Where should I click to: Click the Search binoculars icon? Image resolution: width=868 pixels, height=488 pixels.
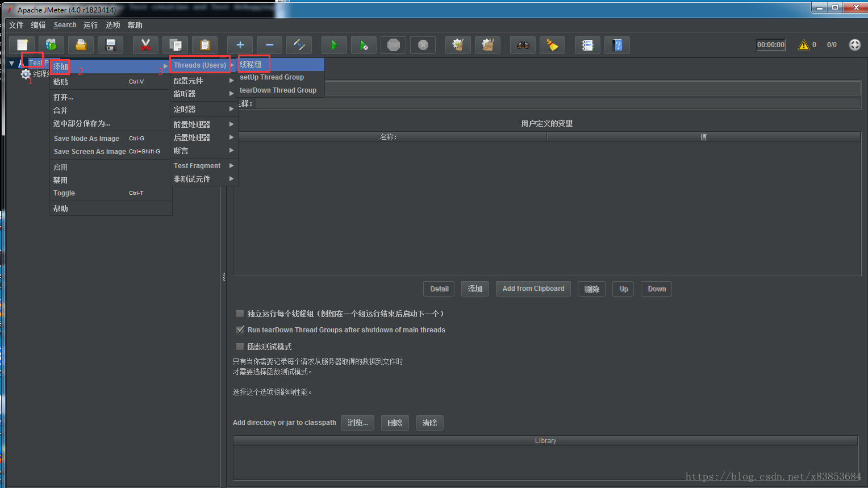pyautogui.click(x=523, y=45)
